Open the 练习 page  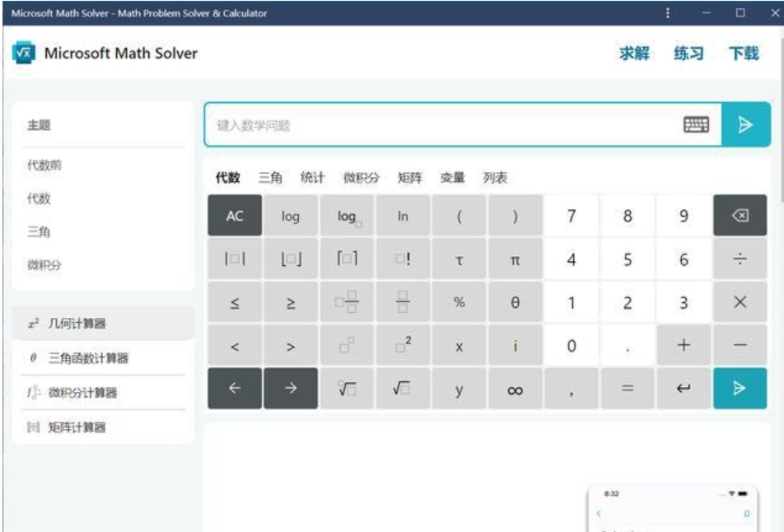point(688,53)
